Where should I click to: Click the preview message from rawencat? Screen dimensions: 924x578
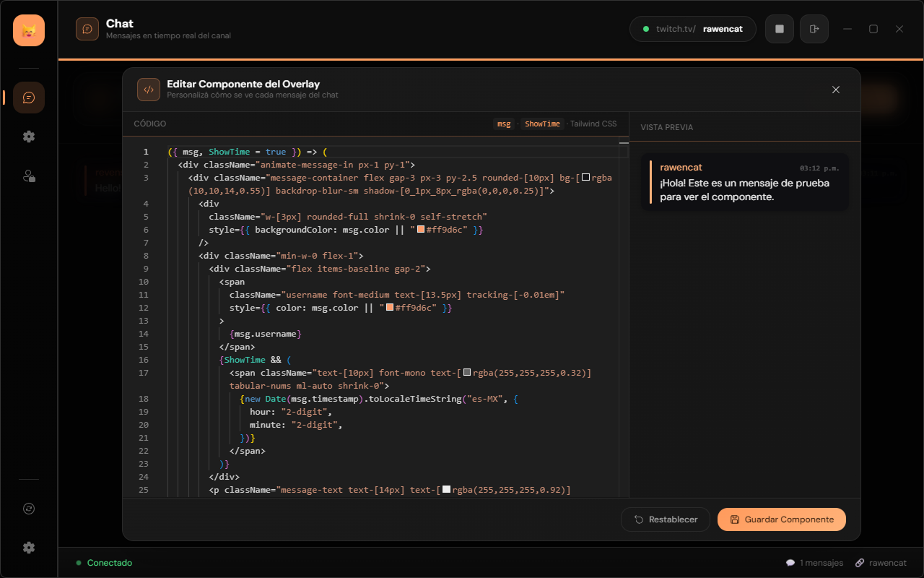[x=745, y=182]
